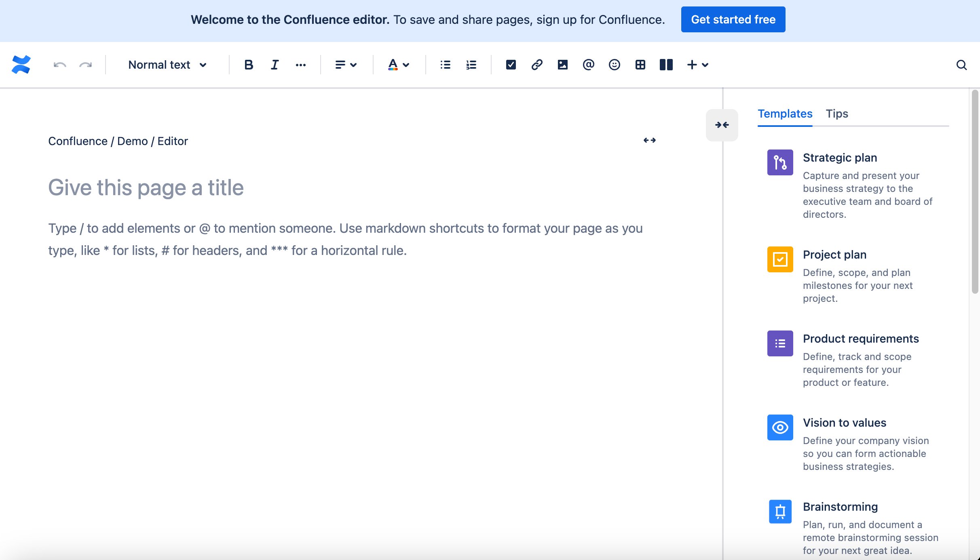The image size is (980, 560).
Task: Add a two-column layout
Action: (x=666, y=64)
